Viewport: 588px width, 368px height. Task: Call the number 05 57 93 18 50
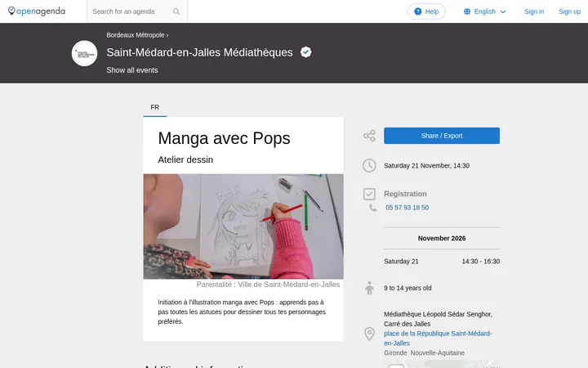point(407,208)
